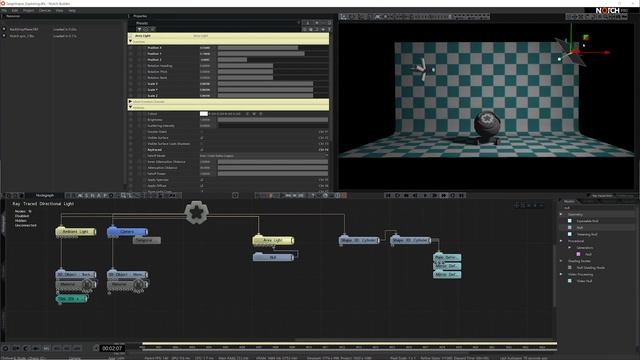Click the Position Y value field
Image resolution: width=640 pixels, height=360 pixels.
pyautogui.click(x=207, y=54)
